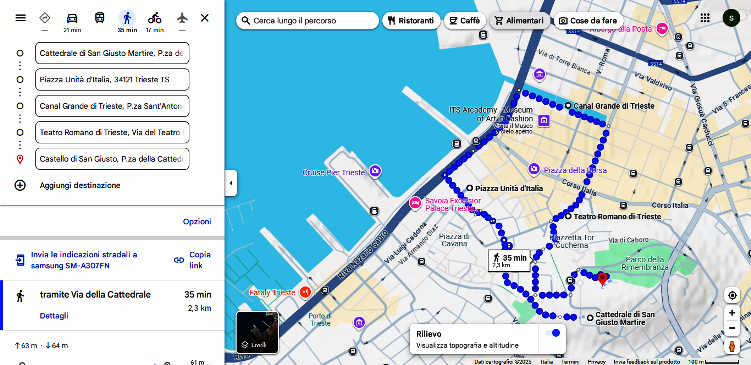Select cycling travel mode icon
Viewport: 751px width, 365px height.
tap(155, 18)
